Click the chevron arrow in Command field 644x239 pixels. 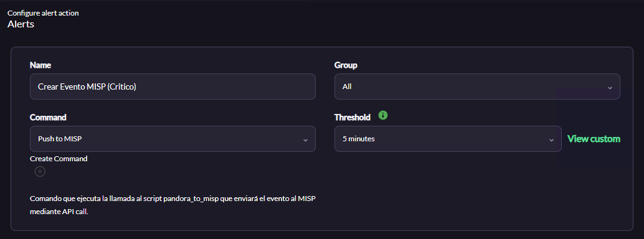(x=305, y=140)
